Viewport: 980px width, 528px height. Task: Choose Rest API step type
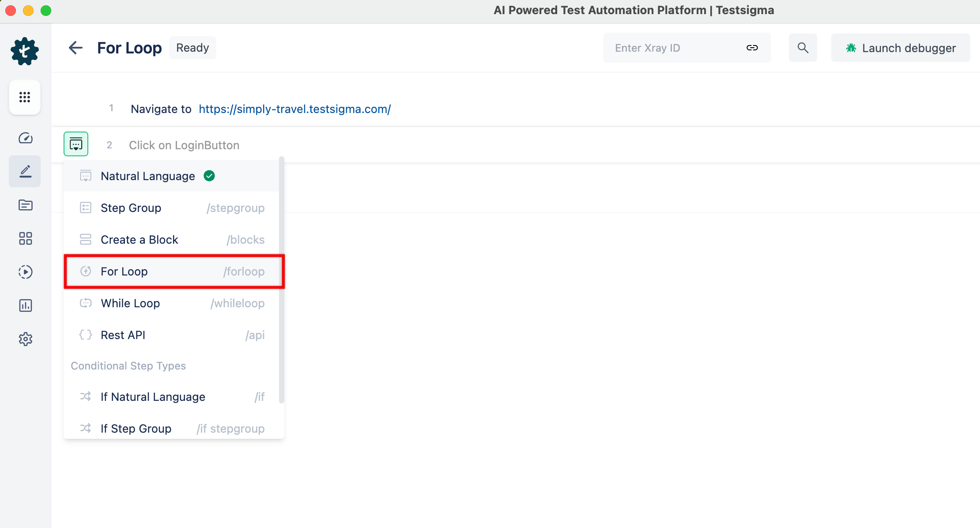click(x=171, y=335)
